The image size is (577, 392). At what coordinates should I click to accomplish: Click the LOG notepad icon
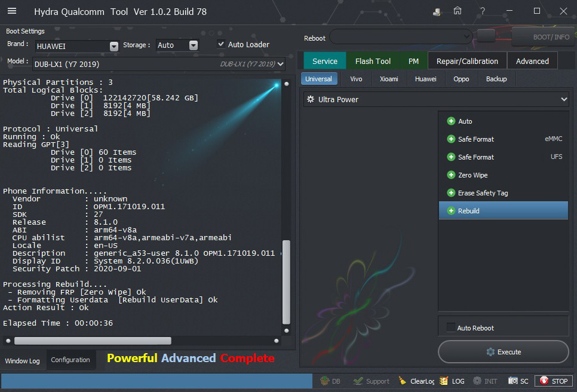point(444,381)
